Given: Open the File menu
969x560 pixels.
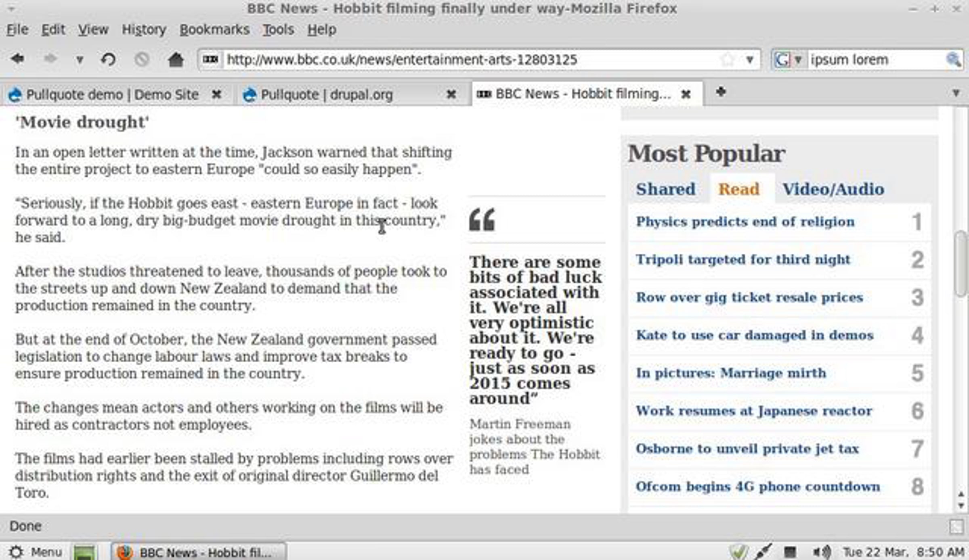Looking at the screenshot, I should (17, 29).
